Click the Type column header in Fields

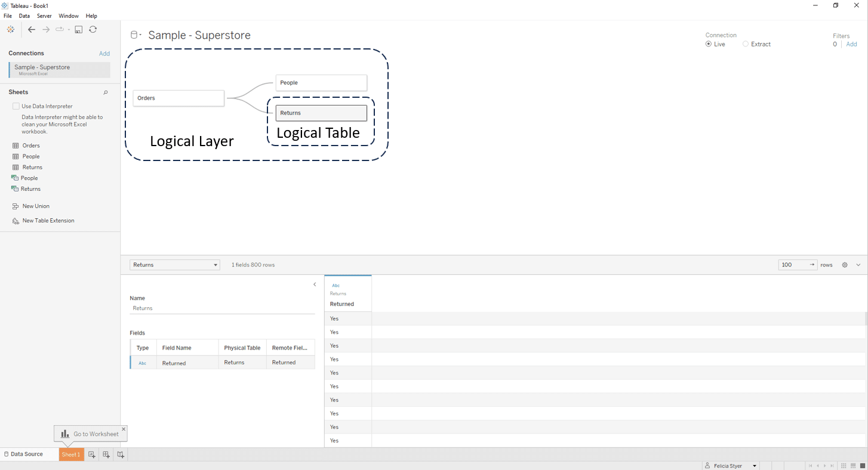point(143,348)
